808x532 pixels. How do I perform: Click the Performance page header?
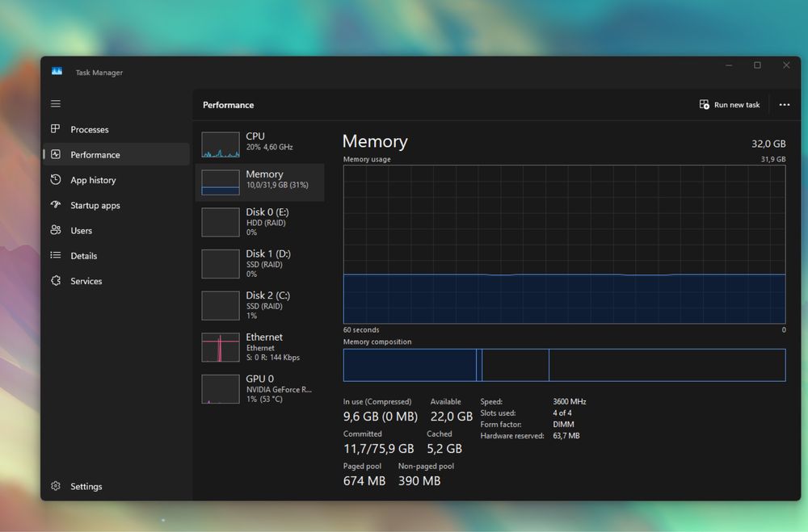point(229,105)
